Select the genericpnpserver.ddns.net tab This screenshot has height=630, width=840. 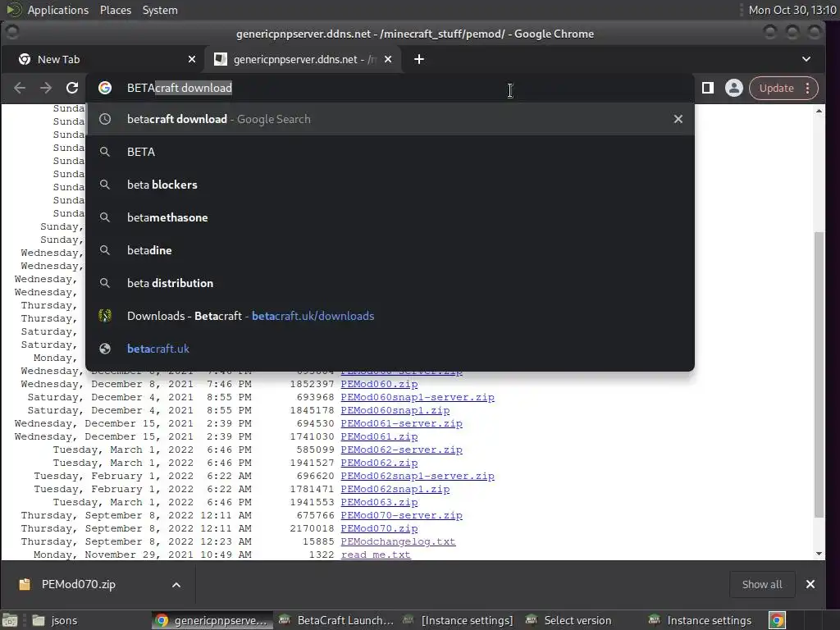(304, 59)
